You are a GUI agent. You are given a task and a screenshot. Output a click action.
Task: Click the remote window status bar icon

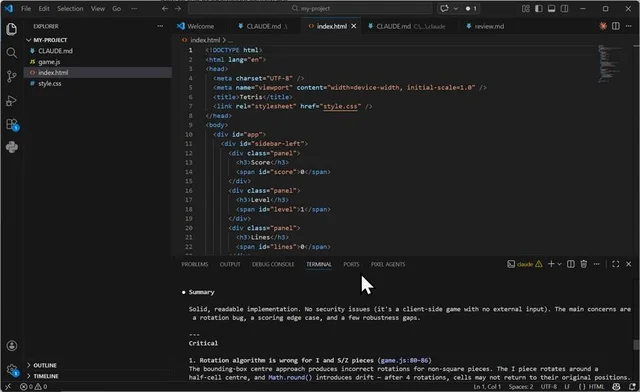point(8,386)
